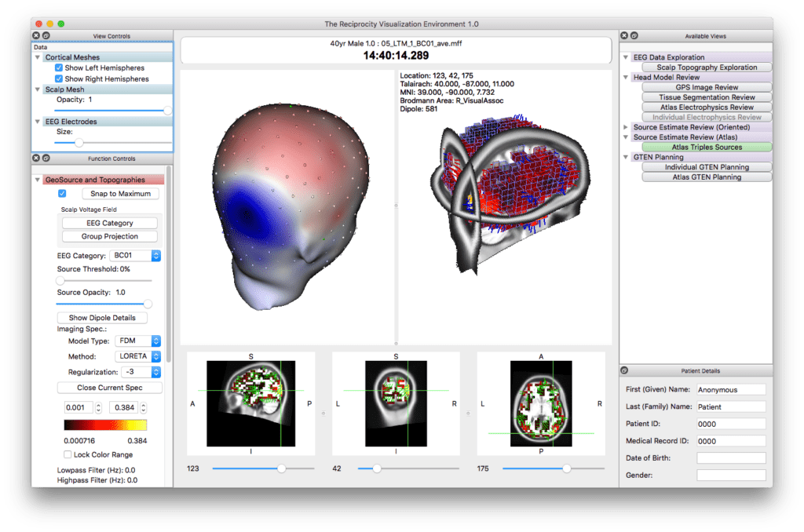
Task: Detach the View Controls panel
Action: [x=46, y=36]
